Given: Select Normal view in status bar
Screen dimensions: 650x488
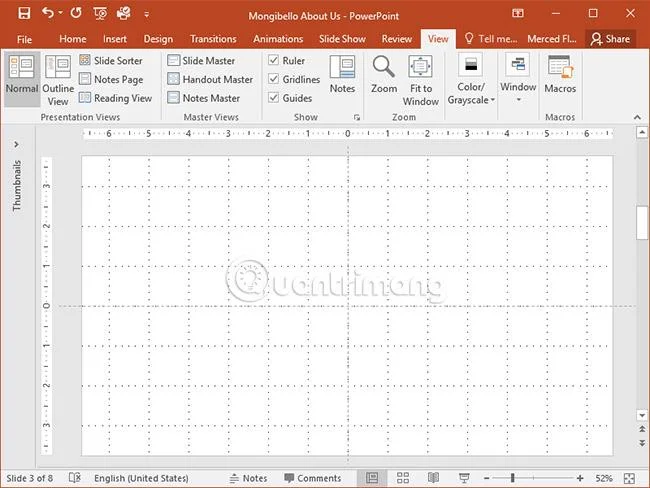Looking at the screenshot, I should tap(372, 478).
